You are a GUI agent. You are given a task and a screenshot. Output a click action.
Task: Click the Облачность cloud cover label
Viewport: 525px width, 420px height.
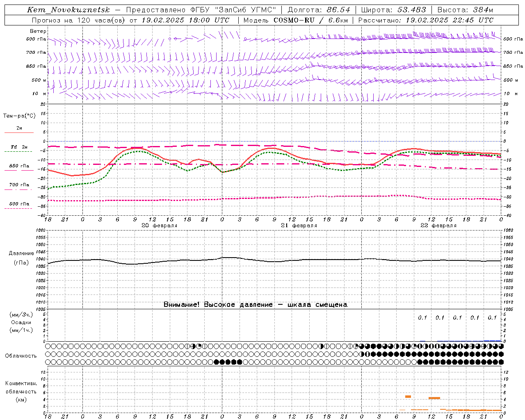point(21,356)
